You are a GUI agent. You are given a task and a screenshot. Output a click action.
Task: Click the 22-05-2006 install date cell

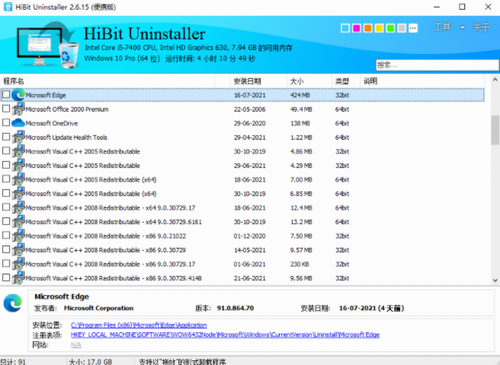[x=250, y=109]
